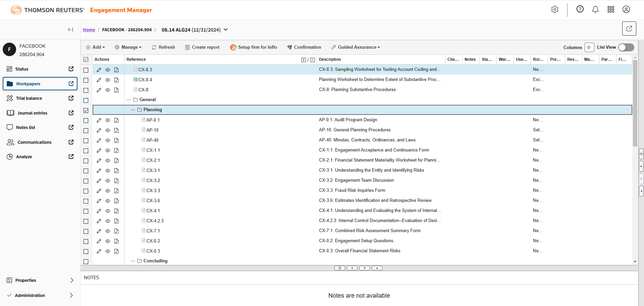Open the settings gear in the header

pyautogui.click(x=555, y=9)
